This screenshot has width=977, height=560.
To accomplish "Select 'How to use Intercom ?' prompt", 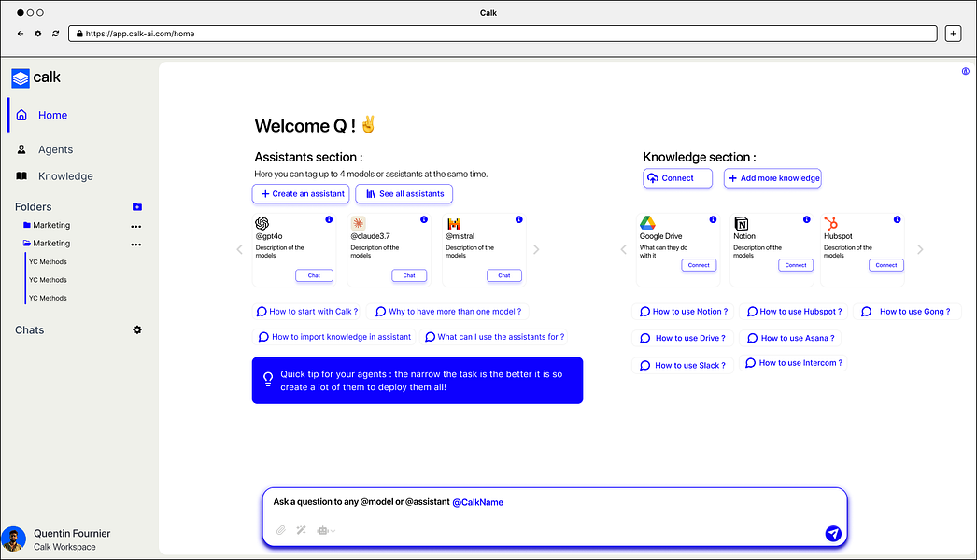I will pyautogui.click(x=793, y=363).
